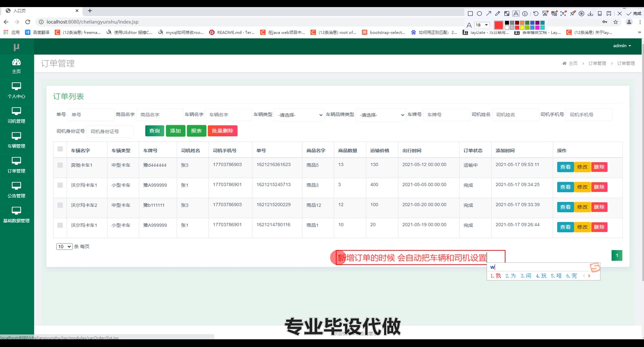Click the green 查询 button

(x=154, y=131)
